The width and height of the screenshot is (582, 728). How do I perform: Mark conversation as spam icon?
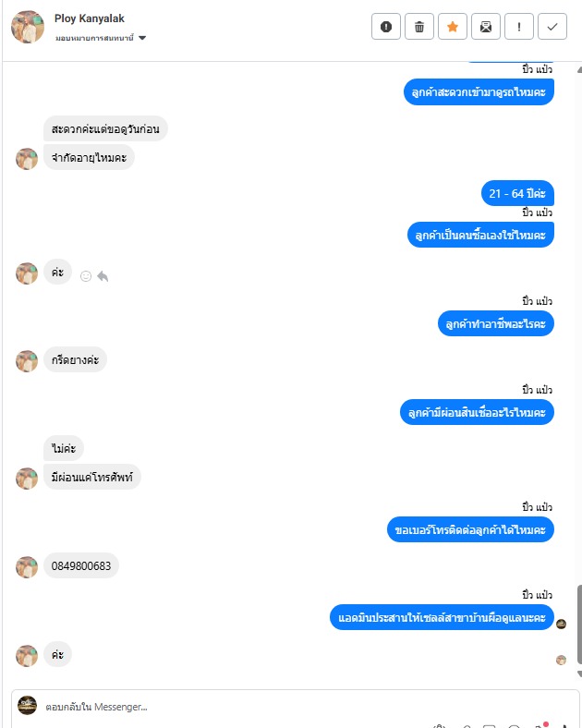click(385, 27)
